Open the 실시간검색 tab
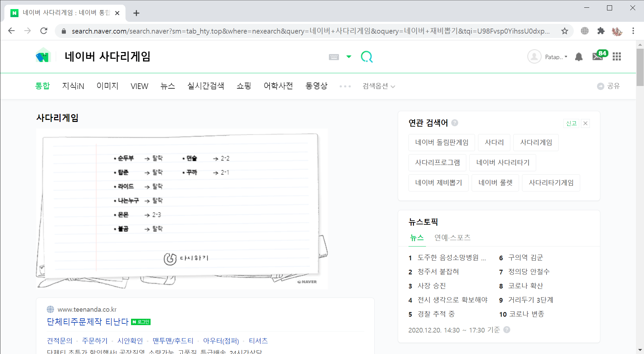This screenshot has width=644, height=354. pyautogui.click(x=206, y=86)
